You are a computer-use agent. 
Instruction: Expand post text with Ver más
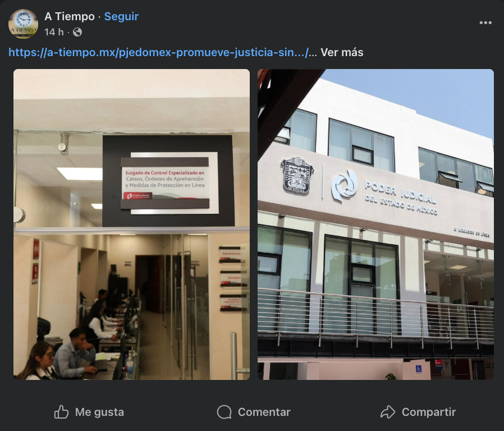[x=342, y=52]
